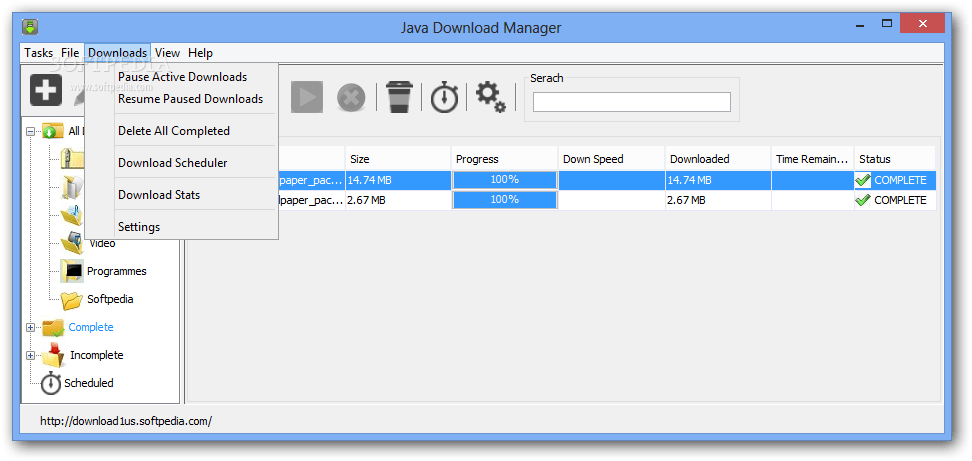The image size is (972, 461).
Task: Click the Video folder icon in tree
Action: [71, 243]
